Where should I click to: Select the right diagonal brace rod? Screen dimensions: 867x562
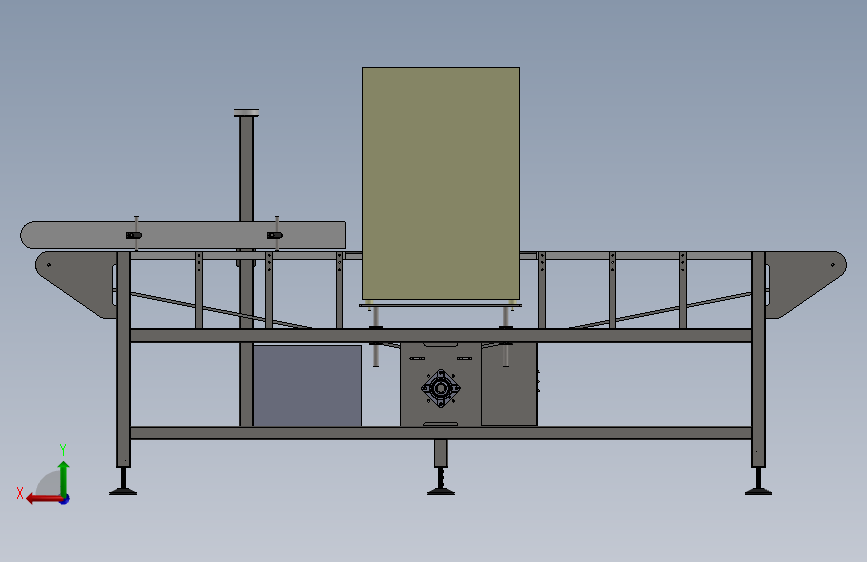660,310
